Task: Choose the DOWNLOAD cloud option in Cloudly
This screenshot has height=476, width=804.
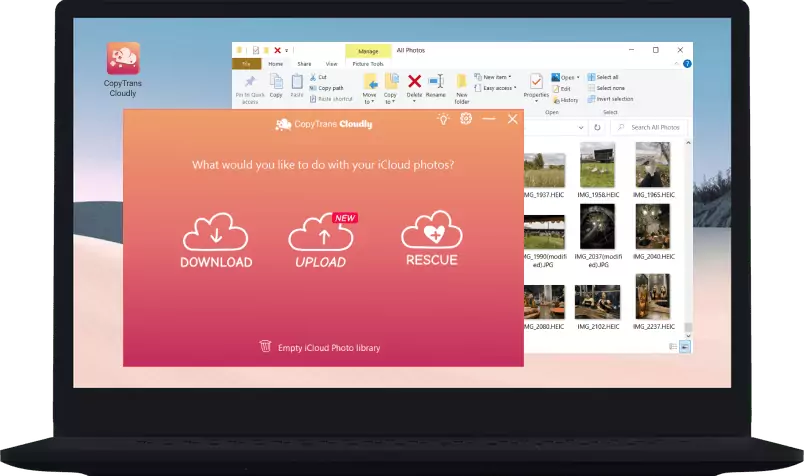Action: [216, 240]
